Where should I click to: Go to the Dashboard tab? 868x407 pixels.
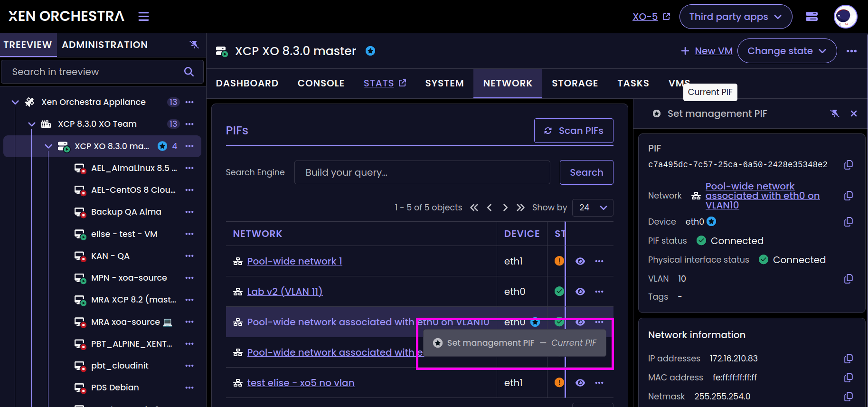tap(247, 84)
